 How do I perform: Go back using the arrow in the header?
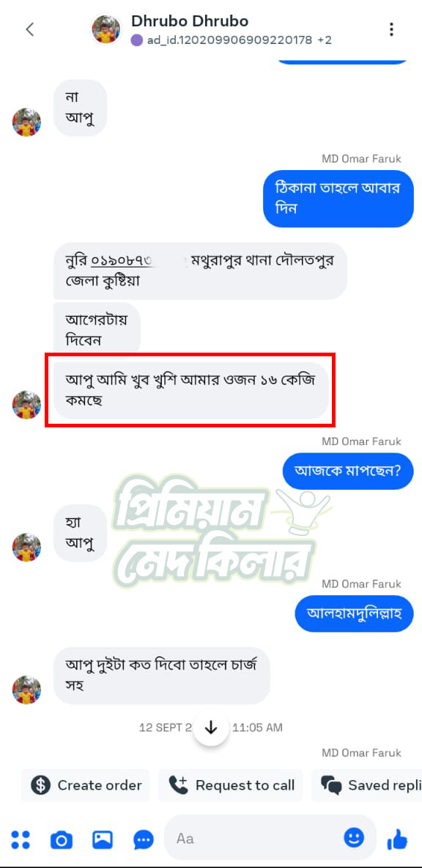point(30,29)
